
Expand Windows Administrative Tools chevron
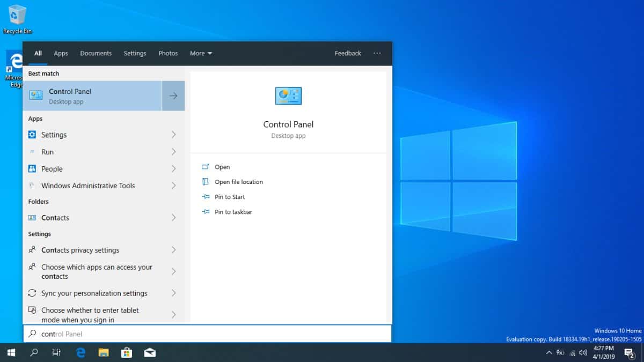173,186
